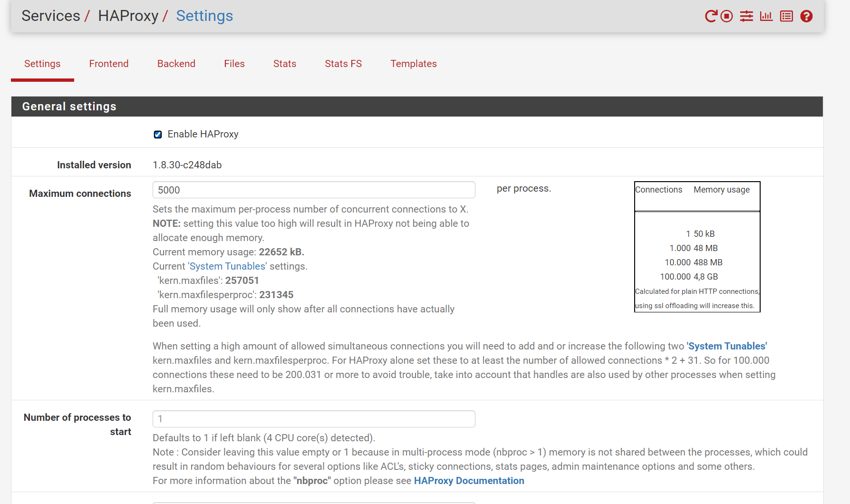The width and height of the screenshot is (850, 504).
Task: Go to the Stats FS tab
Action: pyautogui.click(x=343, y=64)
